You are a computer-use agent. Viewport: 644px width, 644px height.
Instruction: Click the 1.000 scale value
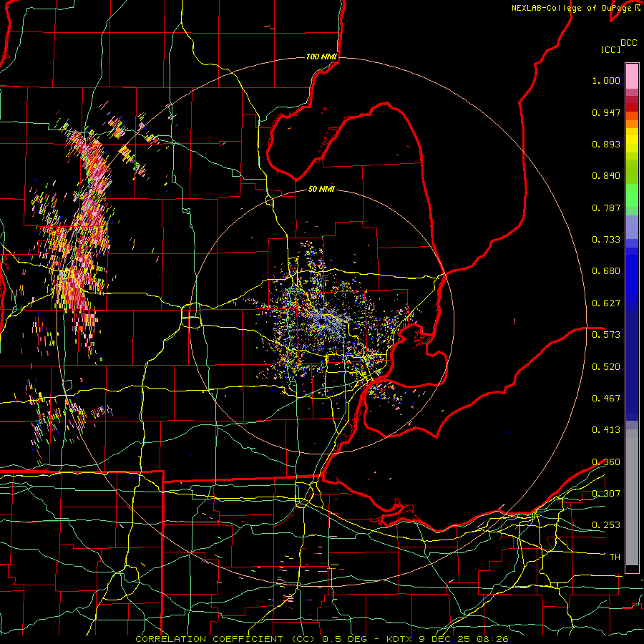[606, 80]
